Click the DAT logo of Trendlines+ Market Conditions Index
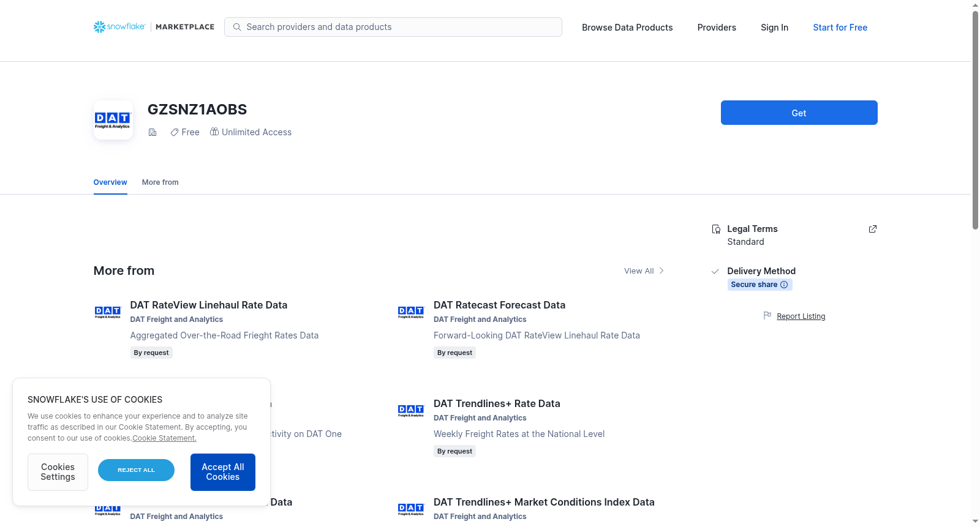This screenshot has width=980, height=527. 411,509
